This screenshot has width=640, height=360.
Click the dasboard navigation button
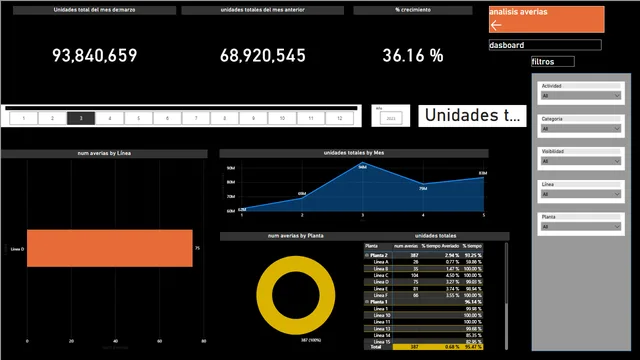[545, 45]
